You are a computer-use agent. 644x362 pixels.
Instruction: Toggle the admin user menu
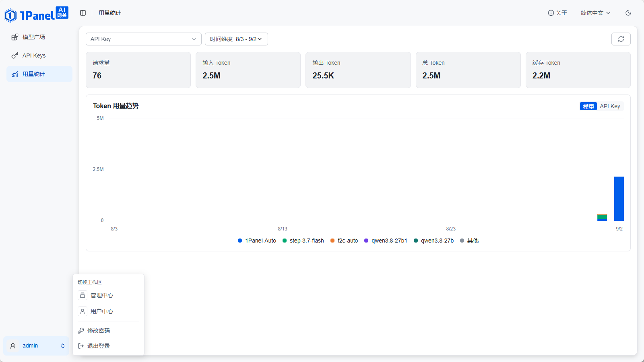[x=36, y=346]
